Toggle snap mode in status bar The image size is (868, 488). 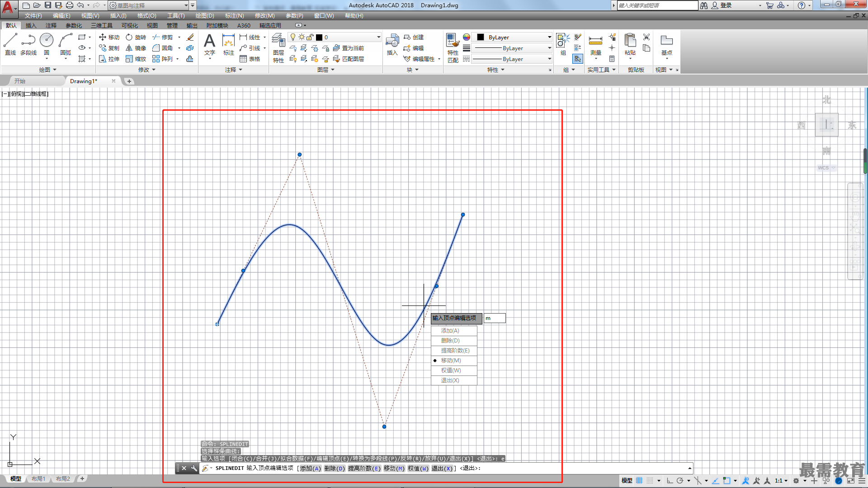pos(650,480)
